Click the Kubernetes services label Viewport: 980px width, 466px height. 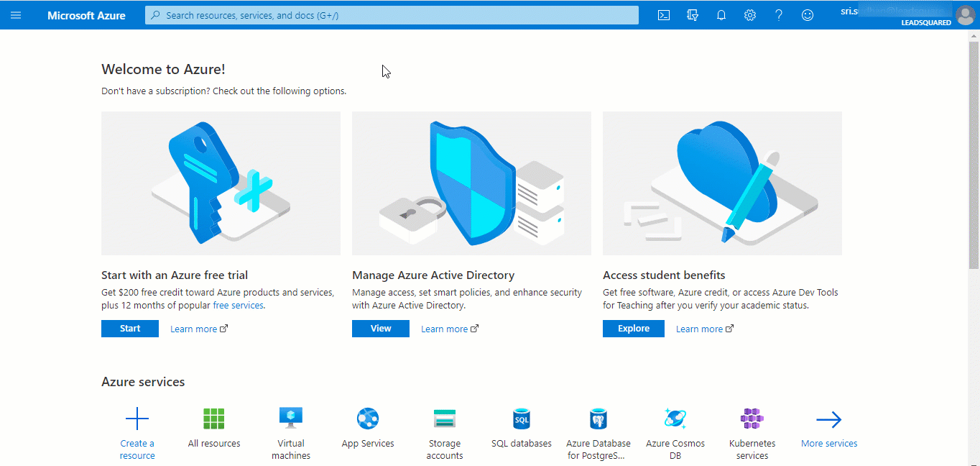pyautogui.click(x=752, y=449)
